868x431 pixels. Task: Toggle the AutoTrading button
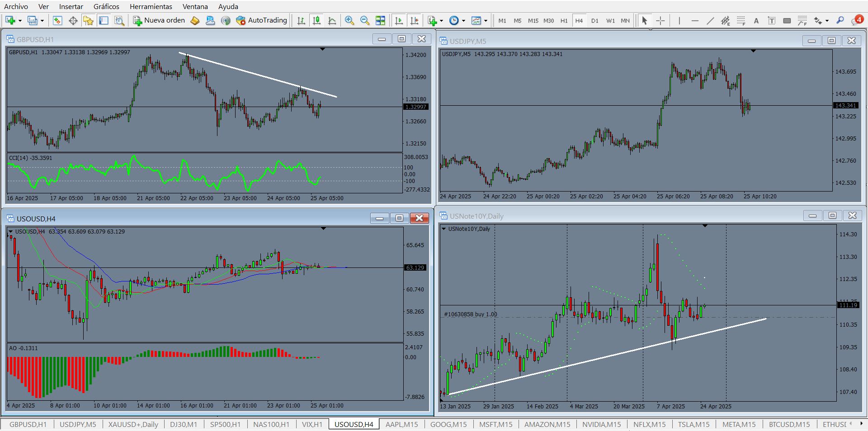click(262, 20)
